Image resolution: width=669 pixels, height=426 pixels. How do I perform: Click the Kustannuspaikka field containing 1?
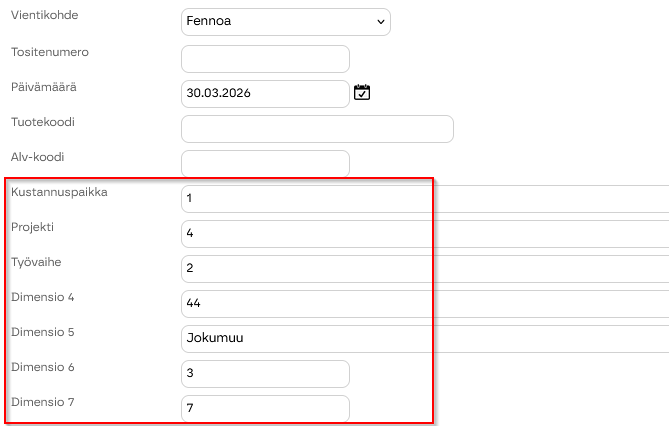point(420,199)
